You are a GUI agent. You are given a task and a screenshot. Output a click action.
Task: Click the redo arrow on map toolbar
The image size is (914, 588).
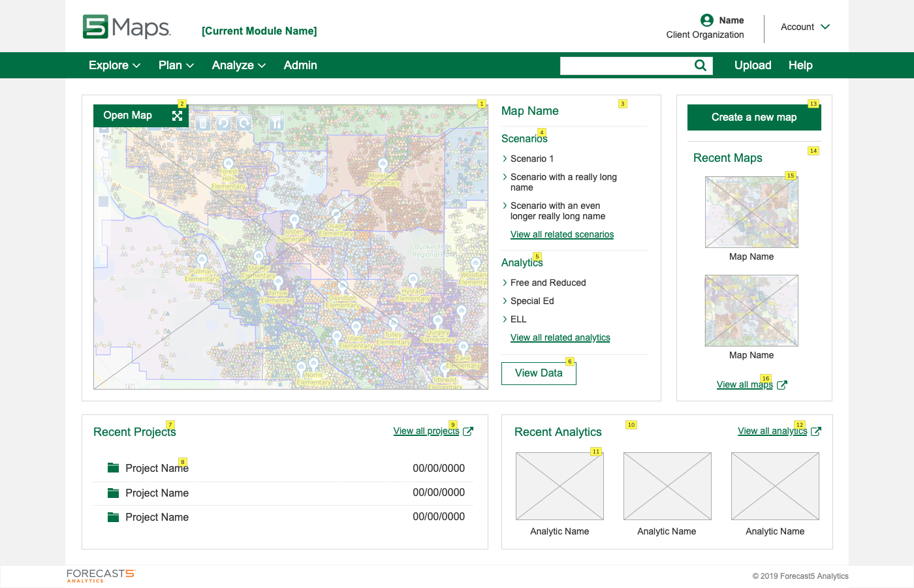[244, 123]
